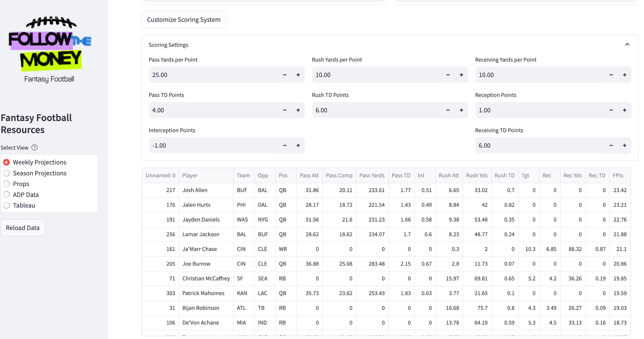The width and height of the screenshot is (644, 339).
Task: Collapse the Scoring Settings expander
Action: [x=627, y=45]
